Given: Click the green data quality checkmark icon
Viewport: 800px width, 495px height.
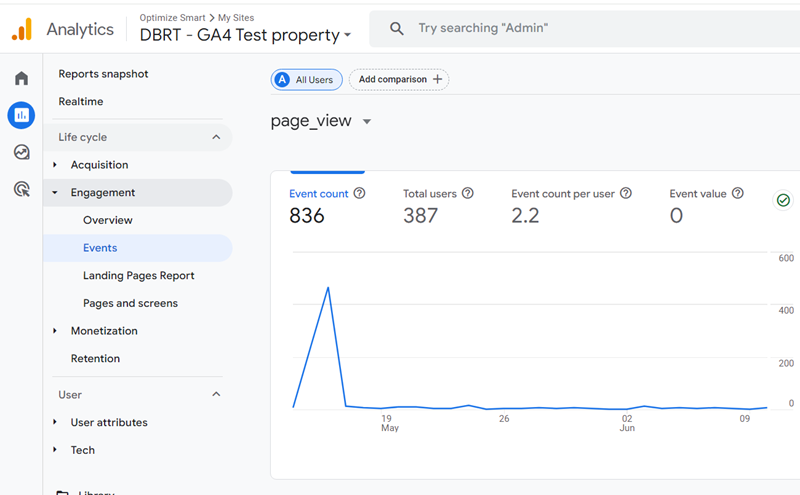Looking at the screenshot, I should pos(783,200).
